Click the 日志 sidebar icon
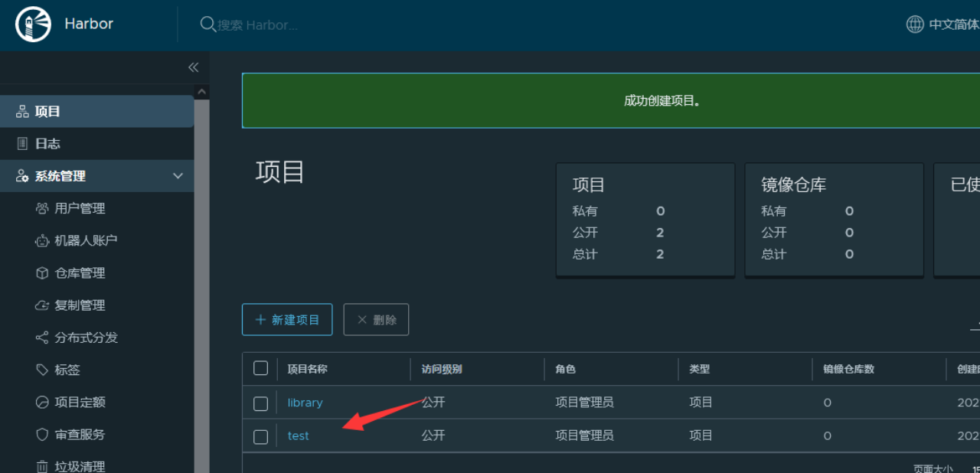The height and width of the screenshot is (473, 980). pyautogui.click(x=22, y=144)
